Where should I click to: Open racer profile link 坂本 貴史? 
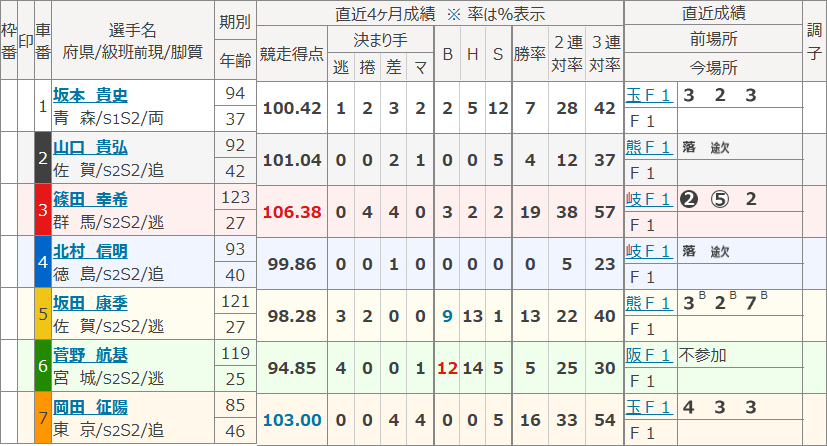pos(90,95)
